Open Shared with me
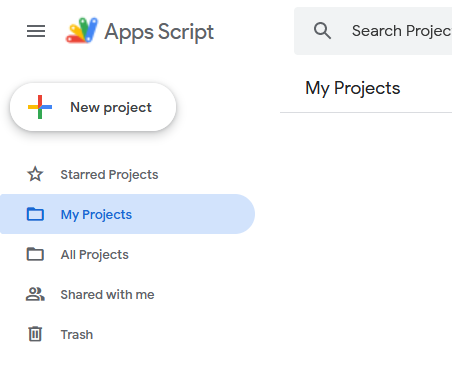This screenshot has width=452, height=372. [127, 294]
